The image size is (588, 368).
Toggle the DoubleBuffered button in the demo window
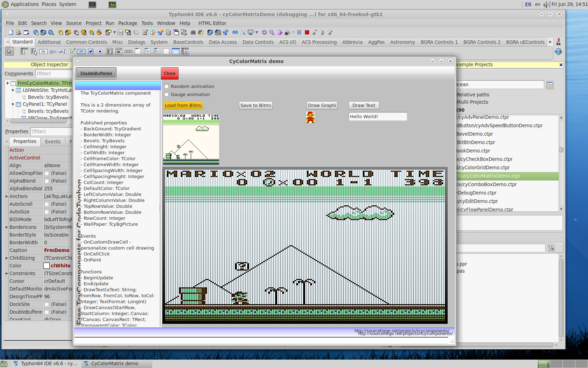click(x=96, y=73)
